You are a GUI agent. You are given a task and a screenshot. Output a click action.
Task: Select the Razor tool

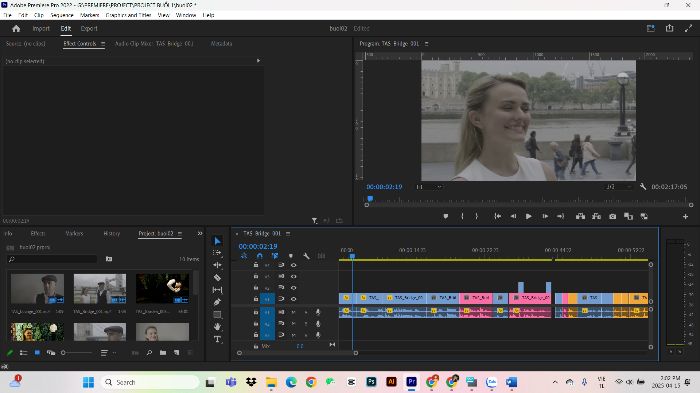tap(217, 277)
